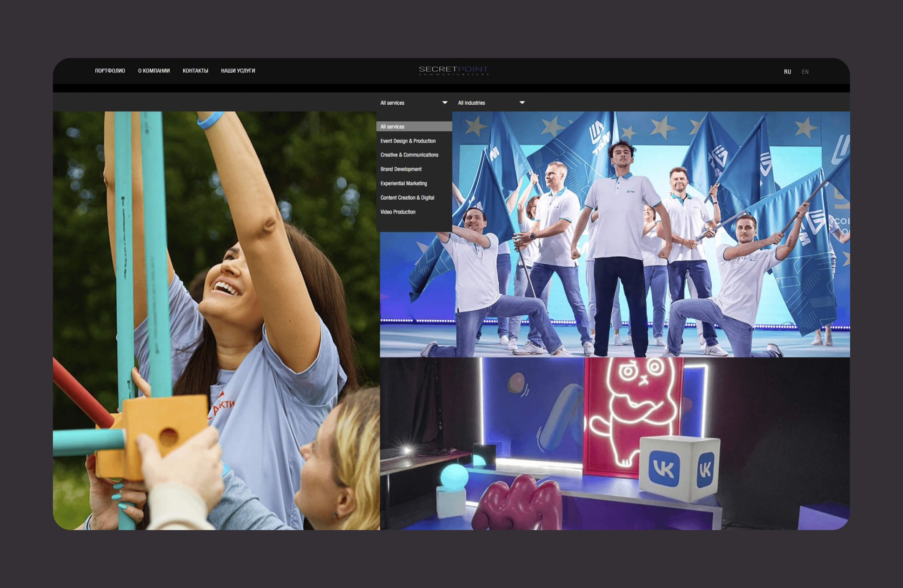This screenshot has width=903, height=588.
Task: Select highlighted All services option in list
Action: (x=392, y=127)
